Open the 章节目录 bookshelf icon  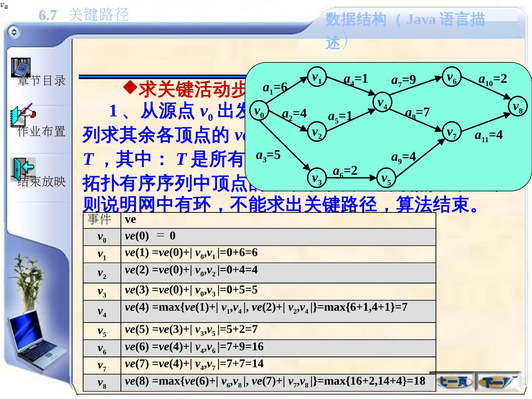point(21,68)
